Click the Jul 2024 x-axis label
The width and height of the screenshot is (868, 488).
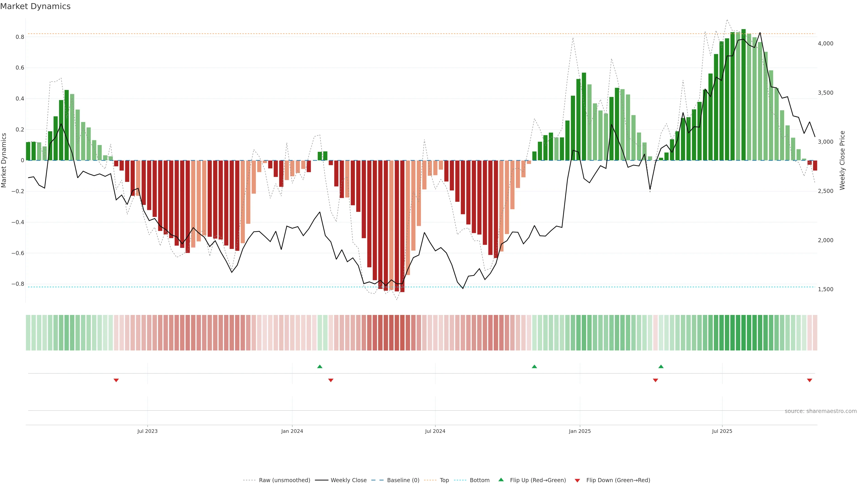[435, 431]
